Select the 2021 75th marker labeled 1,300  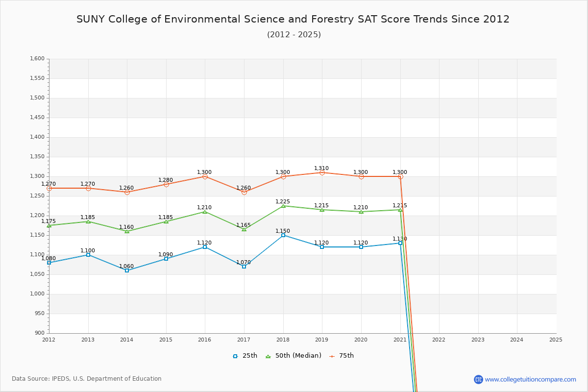[400, 176]
